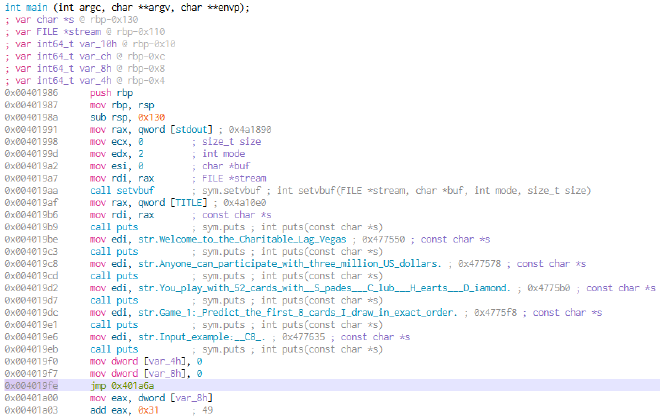Click address 0x00401986 of push rbp
660x418 pixels.
[32, 93]
